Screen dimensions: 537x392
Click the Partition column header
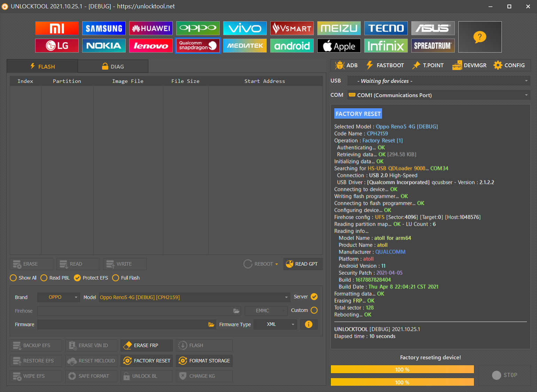67,81
